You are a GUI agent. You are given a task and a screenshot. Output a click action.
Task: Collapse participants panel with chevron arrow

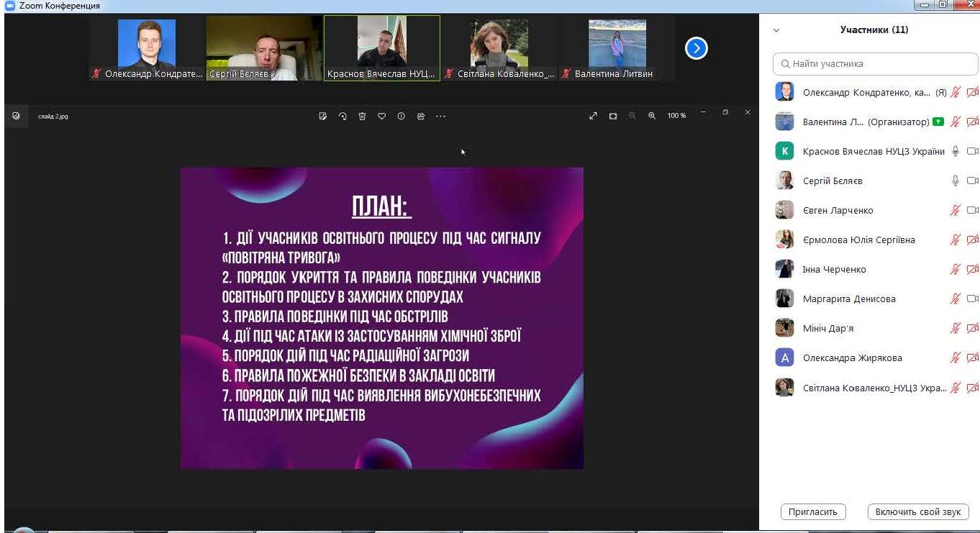(x=776, y=30)
